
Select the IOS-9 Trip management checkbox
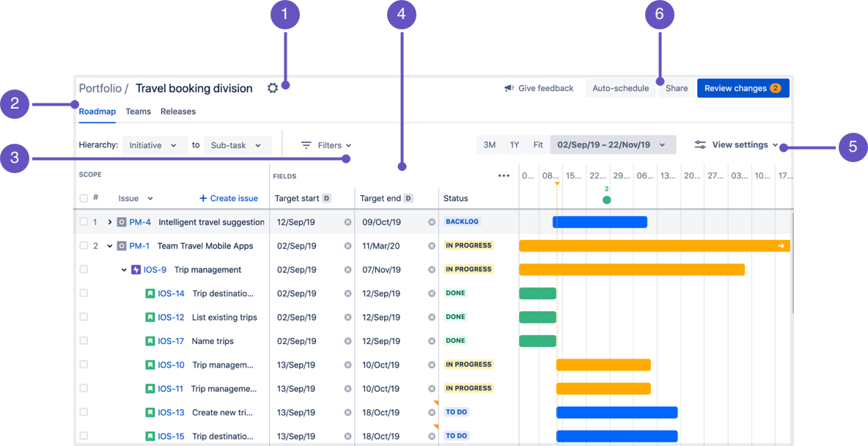coord(84,270)
